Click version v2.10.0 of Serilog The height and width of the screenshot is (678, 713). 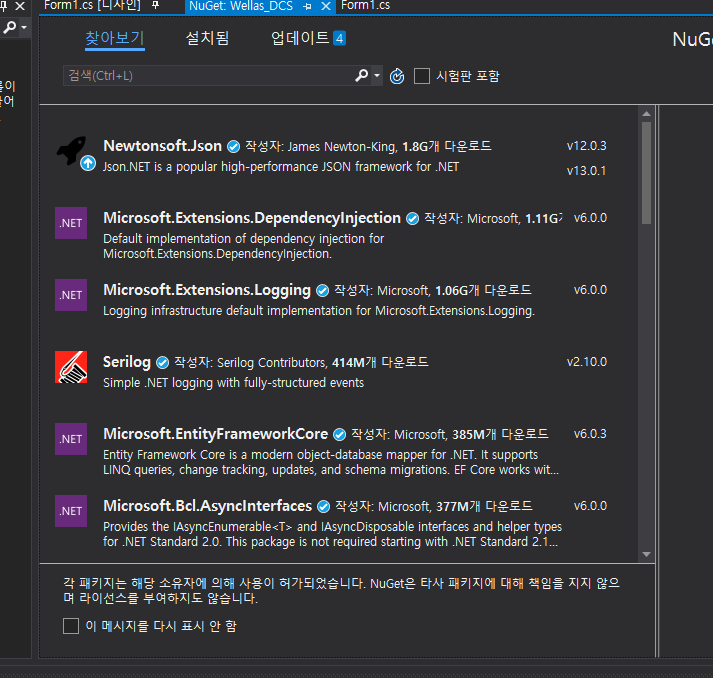point(587,362)
